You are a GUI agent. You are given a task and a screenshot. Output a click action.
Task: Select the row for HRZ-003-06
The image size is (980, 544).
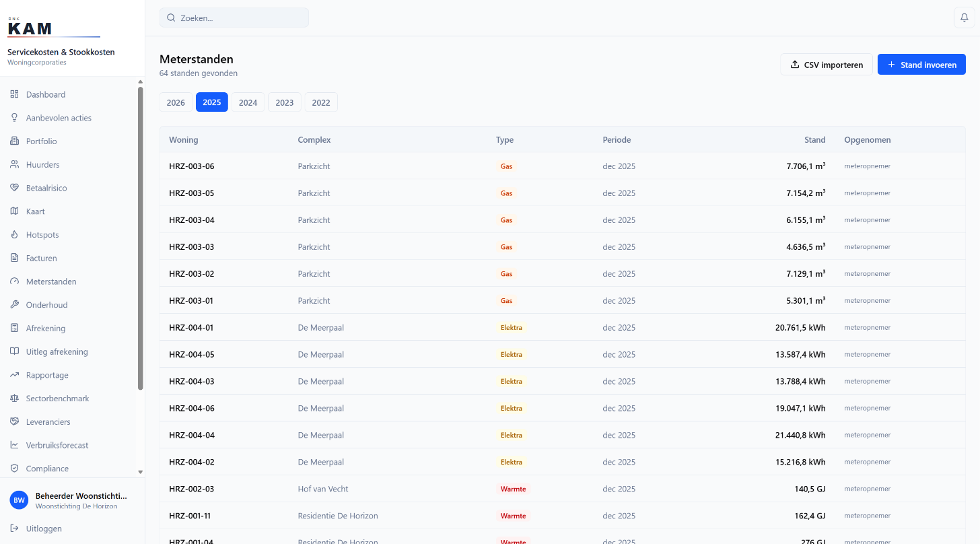[x=562, y=166]
